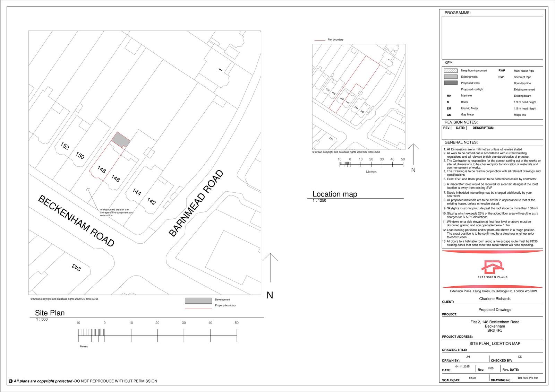555x392 pixels.
Task: Click the Extension Plans logo
Action: 492,268
